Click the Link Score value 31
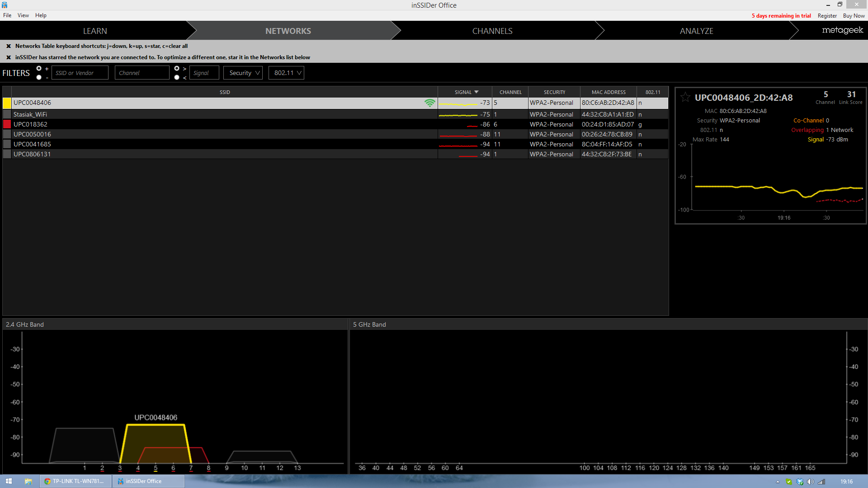Screen dimensions: 868x488 [x=851, y=94]
